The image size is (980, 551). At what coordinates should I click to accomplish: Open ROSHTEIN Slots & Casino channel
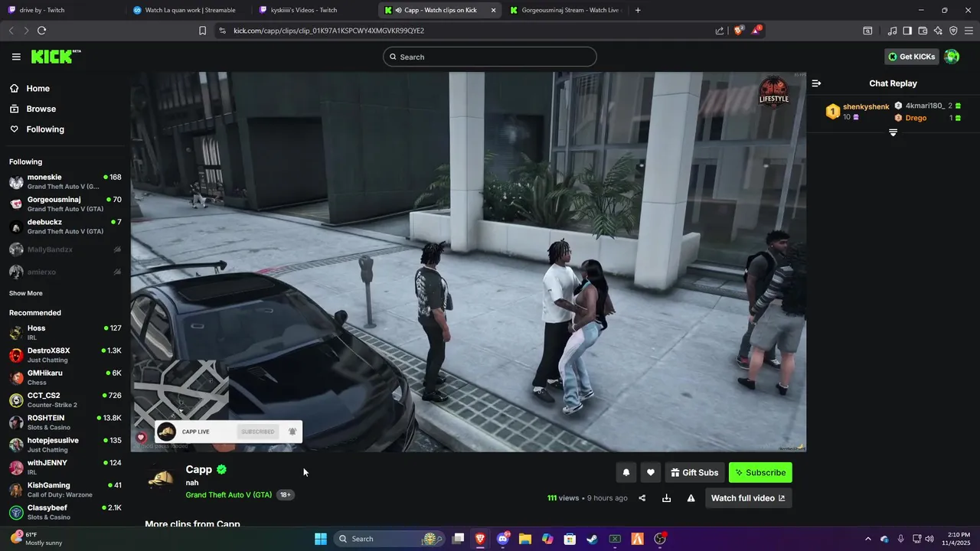pos(65,422)
